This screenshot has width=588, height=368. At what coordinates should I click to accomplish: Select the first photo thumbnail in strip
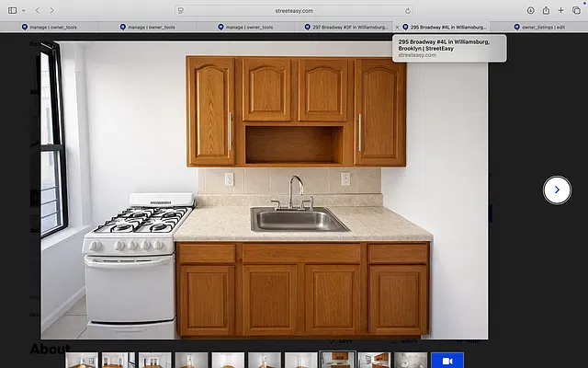[x=82, y=361]
